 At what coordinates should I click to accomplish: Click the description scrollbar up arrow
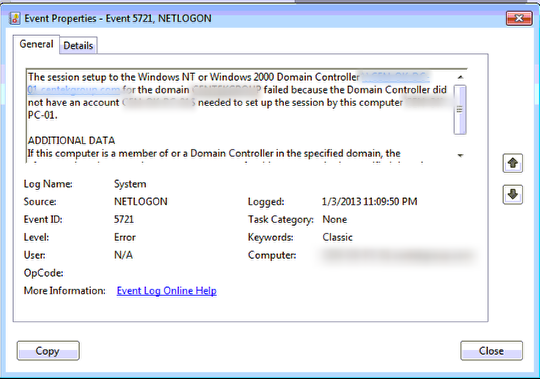click(460, 77)
